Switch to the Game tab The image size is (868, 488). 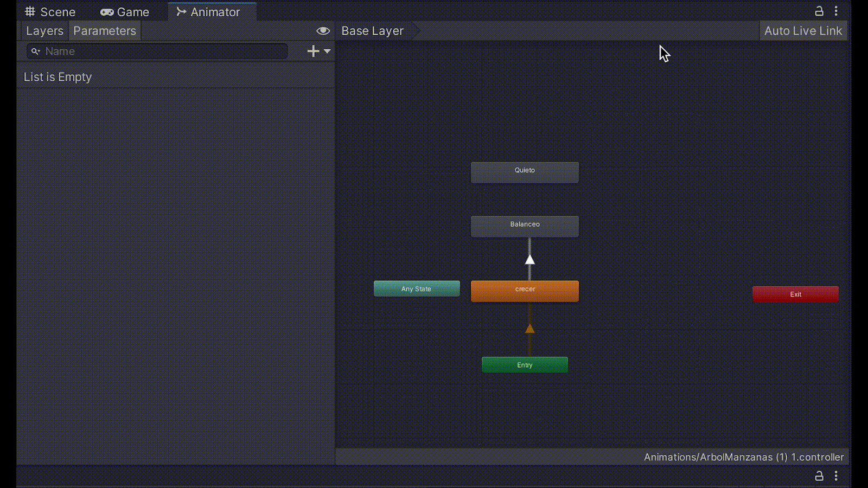[125, 12]
